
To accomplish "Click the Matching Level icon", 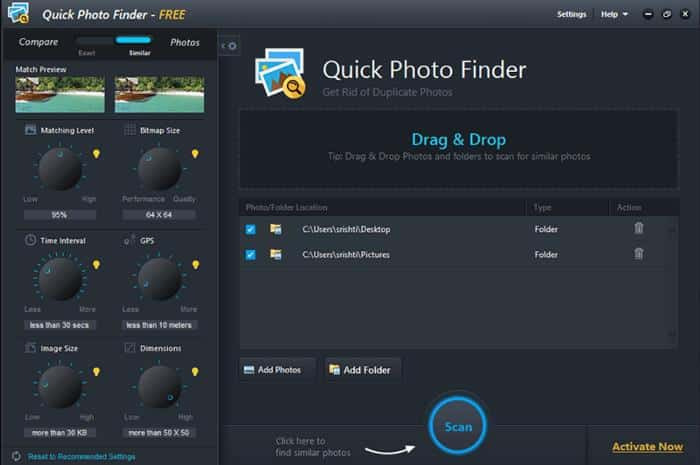I will (x=30, y=130).
